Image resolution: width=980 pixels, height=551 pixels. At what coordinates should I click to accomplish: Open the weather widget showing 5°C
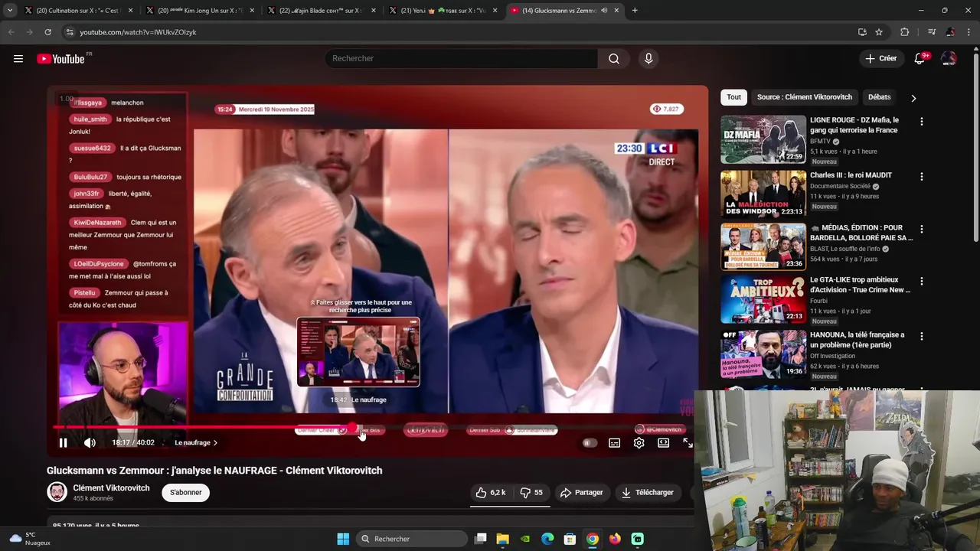[x=30, y=539]
